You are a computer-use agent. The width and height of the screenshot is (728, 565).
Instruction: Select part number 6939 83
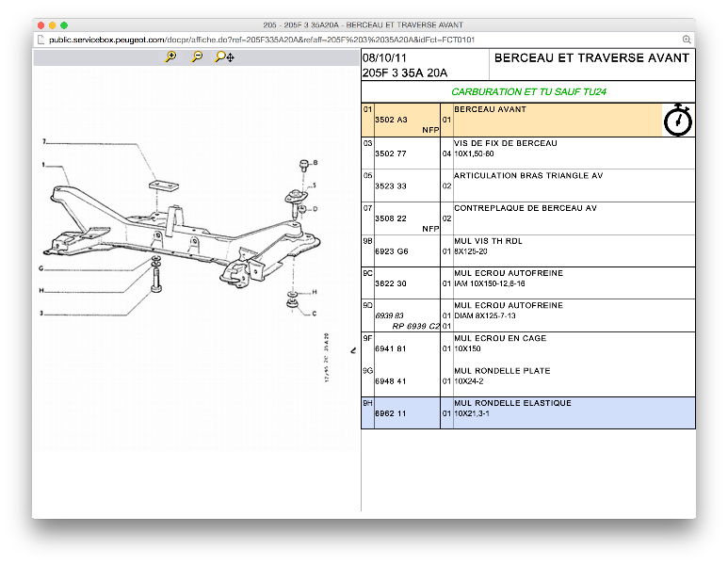pyautogui.click(x=389, y=315)
